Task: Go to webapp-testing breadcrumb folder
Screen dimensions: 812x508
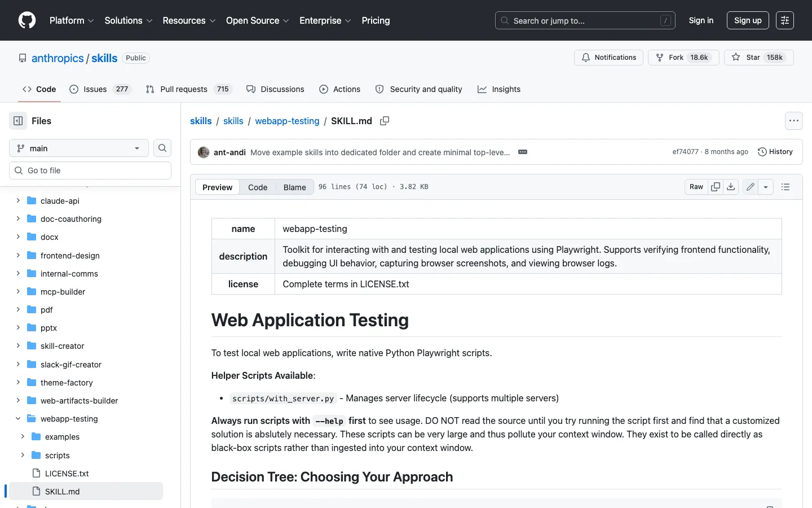Action: (x=287, y=121)
